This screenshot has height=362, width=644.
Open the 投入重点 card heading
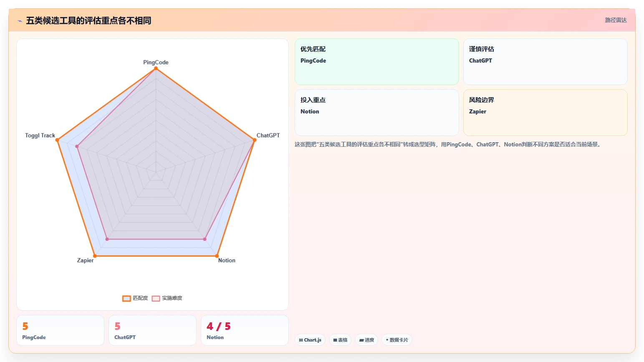coord(313,100)
